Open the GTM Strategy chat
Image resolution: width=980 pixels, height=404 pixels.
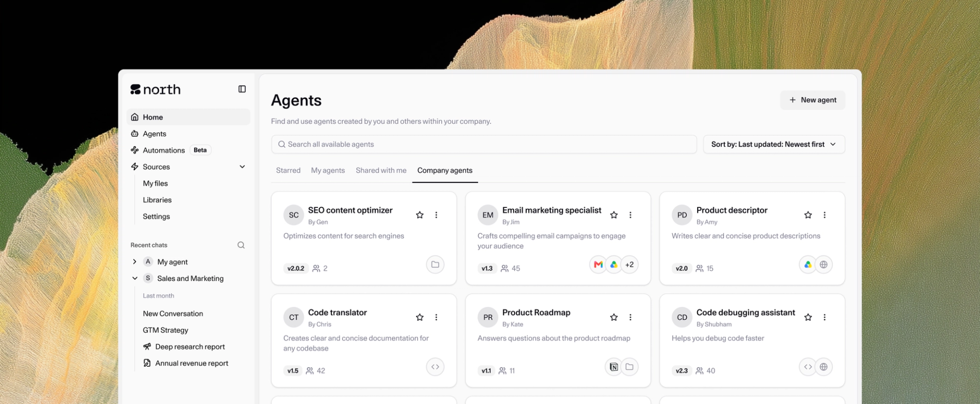tap(165, 330)
